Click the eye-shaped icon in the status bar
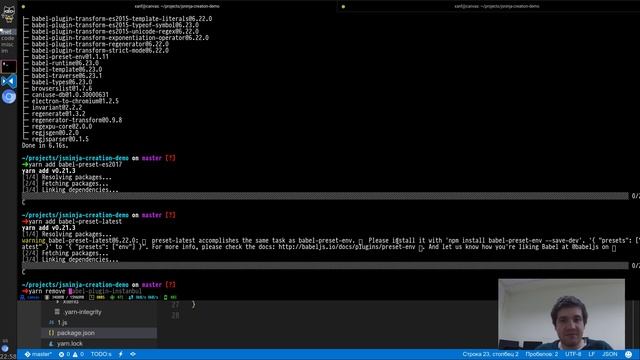The height and width of the screenshot is (360, 640). tap(133, 354)
